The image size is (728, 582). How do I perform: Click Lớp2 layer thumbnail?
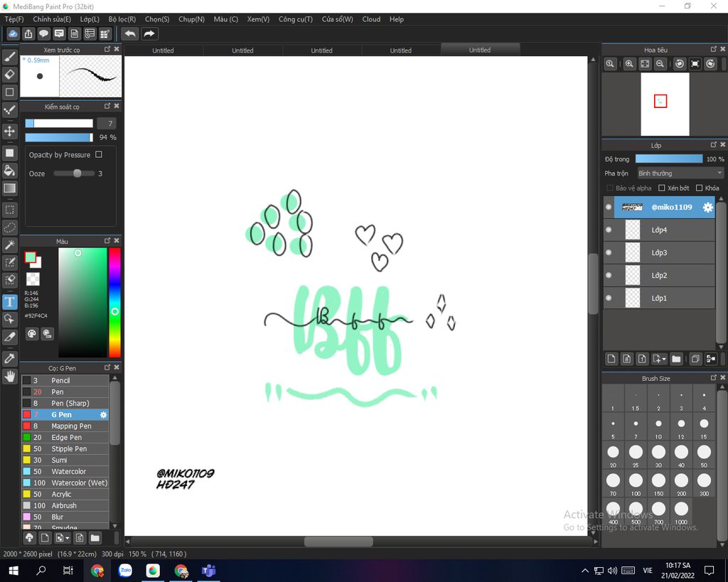[x=632, y=275]
